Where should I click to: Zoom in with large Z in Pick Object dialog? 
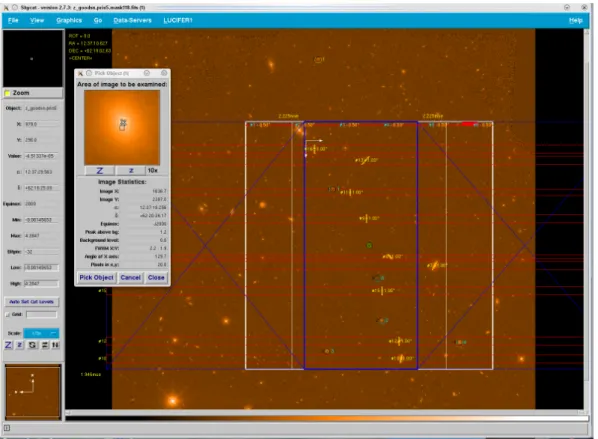100,170
